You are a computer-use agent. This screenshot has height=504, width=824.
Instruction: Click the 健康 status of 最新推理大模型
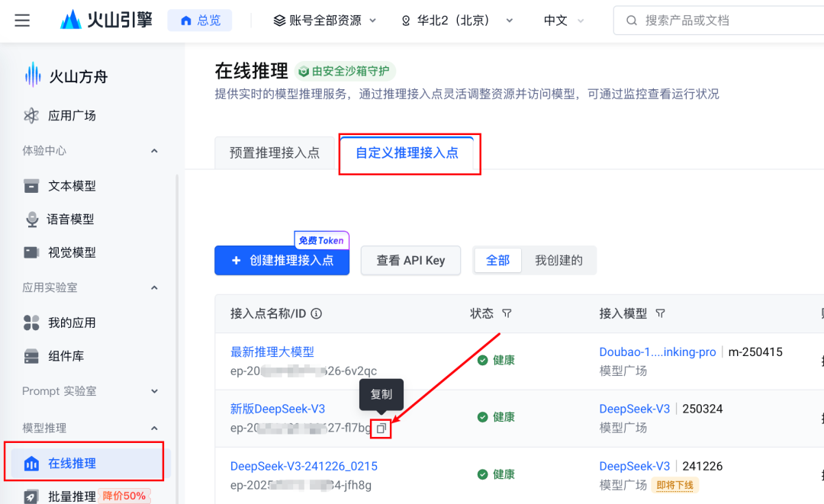point(496,360)
